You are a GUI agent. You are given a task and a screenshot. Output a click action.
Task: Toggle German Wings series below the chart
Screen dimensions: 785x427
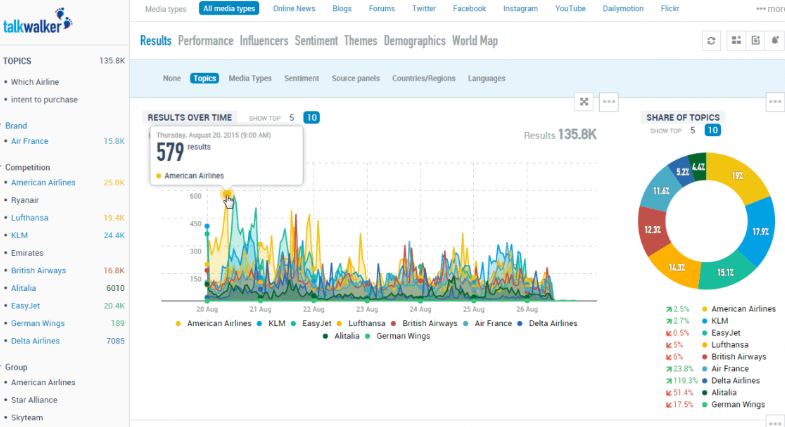point(398,336)
